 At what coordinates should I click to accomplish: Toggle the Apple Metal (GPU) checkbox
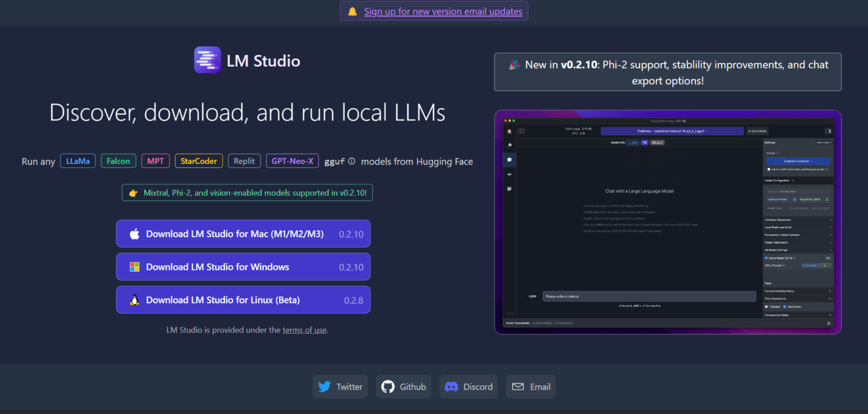[766, 258]
